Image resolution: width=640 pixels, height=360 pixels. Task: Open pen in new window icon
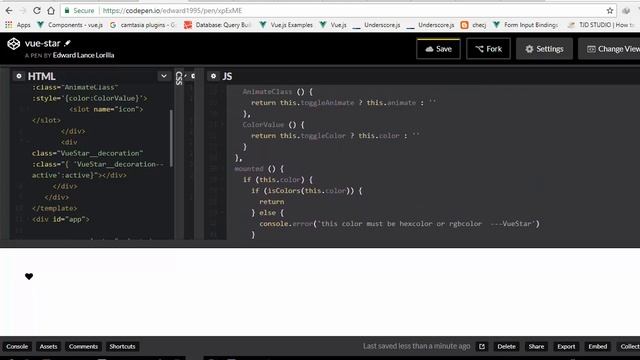point(482,347)
